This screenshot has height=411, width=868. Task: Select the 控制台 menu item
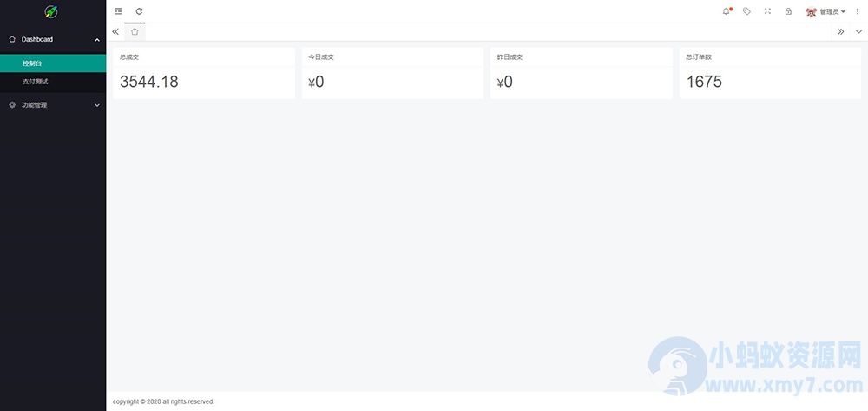pyautogui.click(x=53, y=63)
